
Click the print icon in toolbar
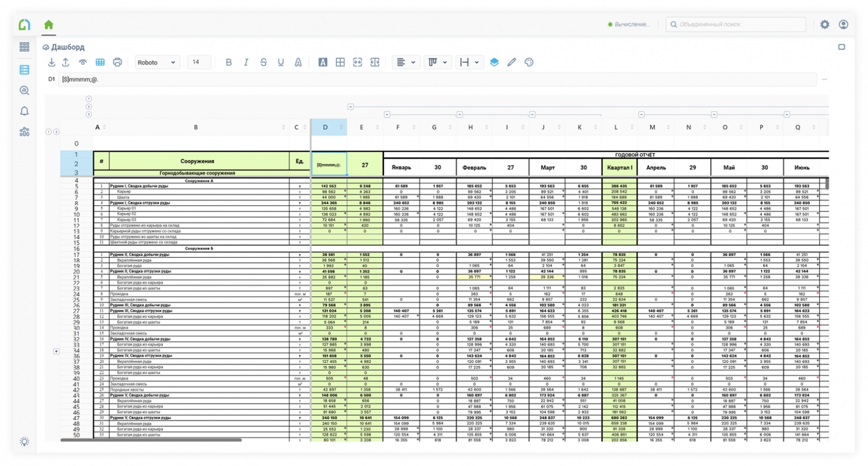[x=117, y=62]
